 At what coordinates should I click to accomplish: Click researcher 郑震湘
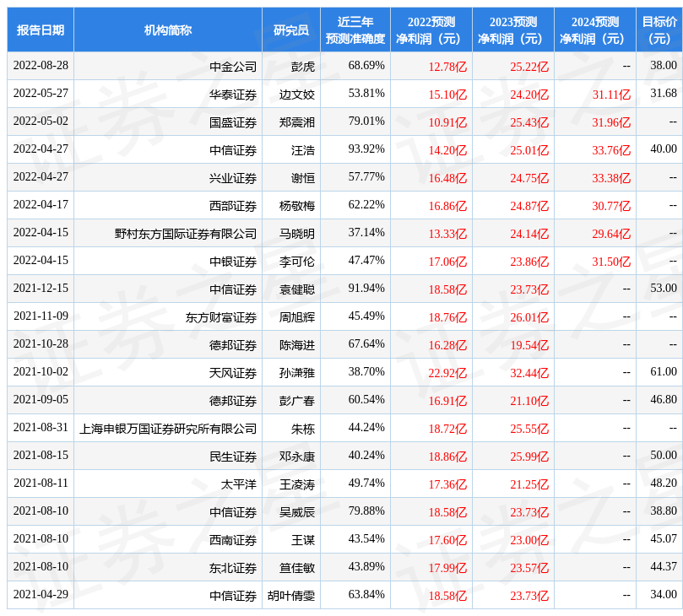click(297, 122)
